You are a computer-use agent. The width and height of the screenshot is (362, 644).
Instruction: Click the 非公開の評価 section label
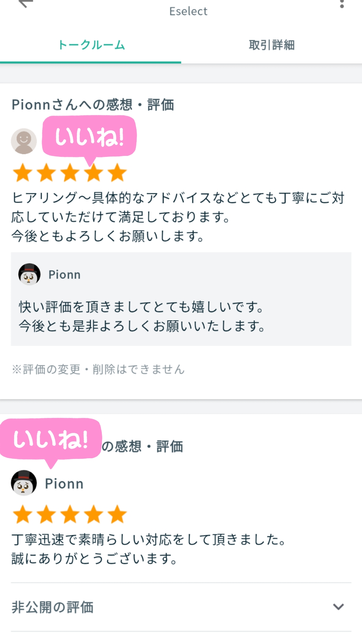pyautogui.click(x=53, y=607)
